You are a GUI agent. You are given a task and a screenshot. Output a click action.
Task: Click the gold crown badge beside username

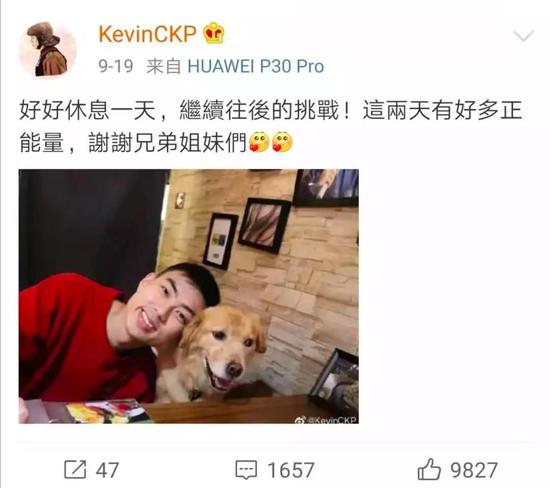click(214, 33)
